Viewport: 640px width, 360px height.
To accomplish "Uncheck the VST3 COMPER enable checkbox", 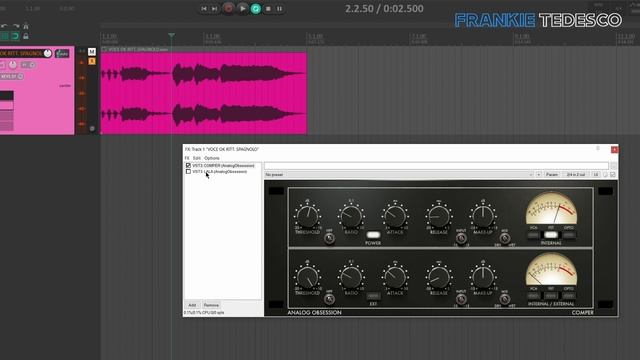I will coord(188,166).
